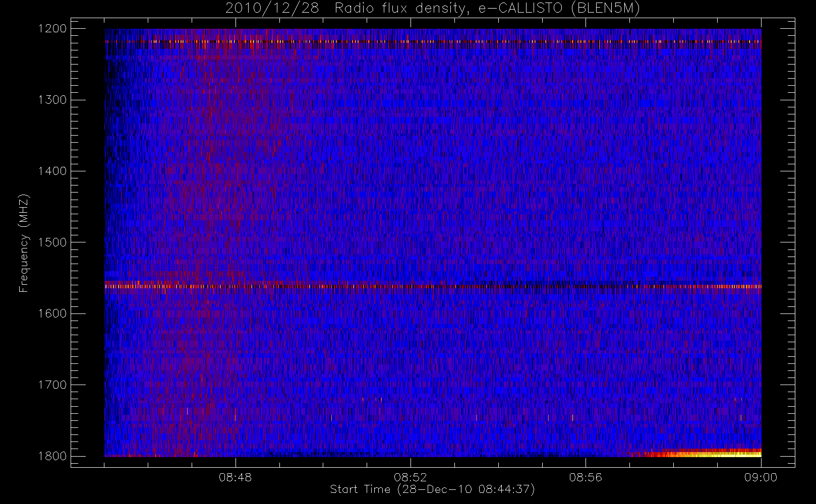Click the 08:48 time tick label
The height and width of the screenshot is (504, 816).
235,477
